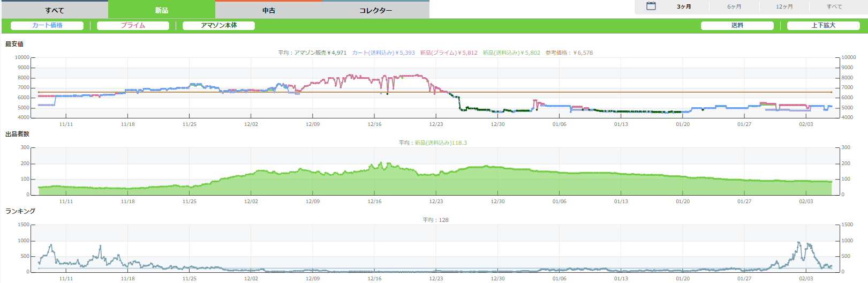868x283 pixels.
Task: Toggle the プライム price filter
Action: tap(133, 26)
